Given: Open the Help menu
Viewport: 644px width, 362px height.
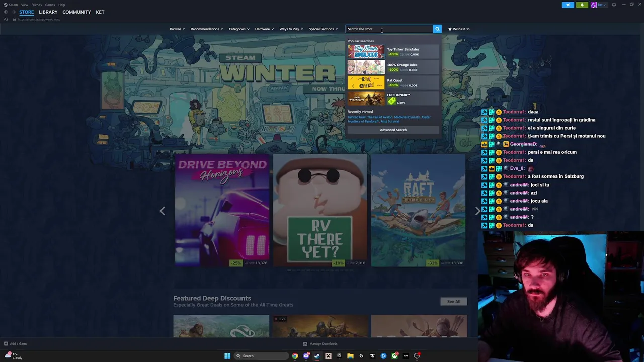Looking at the screenshot, I should pyautogui.click(x=61, y=5).
